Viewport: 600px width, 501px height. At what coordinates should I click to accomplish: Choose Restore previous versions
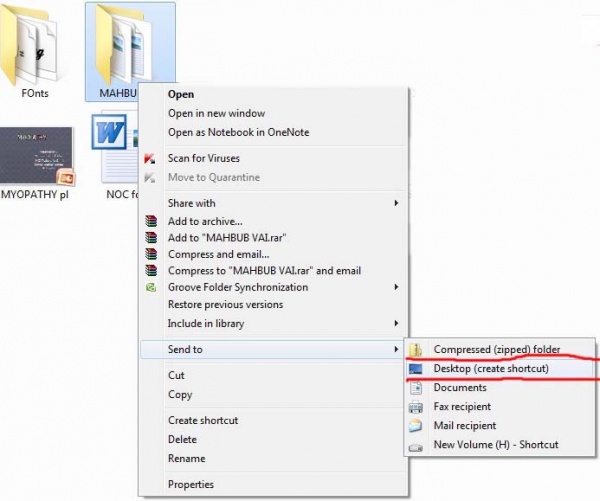pyautogui.click(x=273, y=305)
